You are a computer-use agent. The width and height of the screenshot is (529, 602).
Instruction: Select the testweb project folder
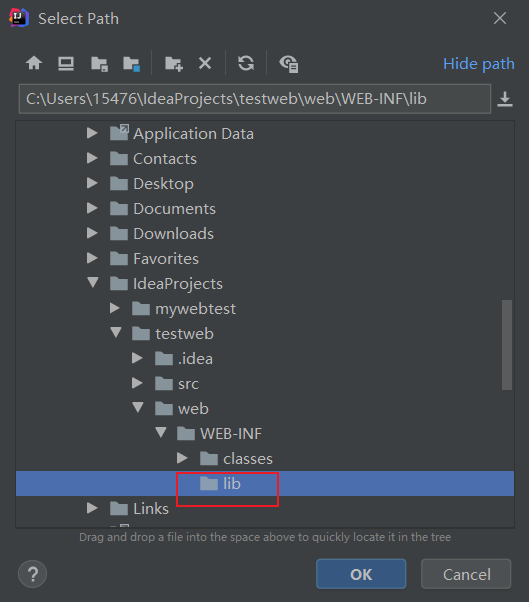[x=265, y=333]
